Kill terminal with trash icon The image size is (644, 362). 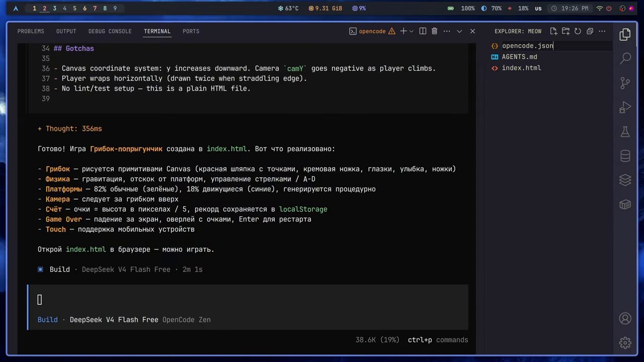435,31
